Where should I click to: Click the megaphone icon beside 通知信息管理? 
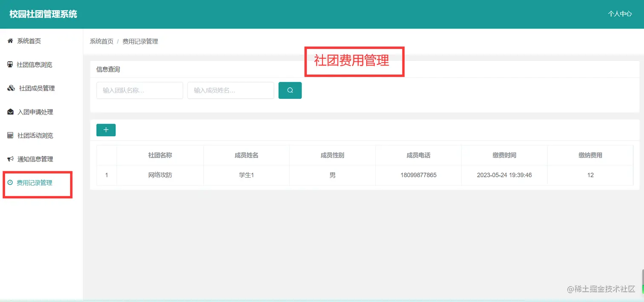pos(11,159)
